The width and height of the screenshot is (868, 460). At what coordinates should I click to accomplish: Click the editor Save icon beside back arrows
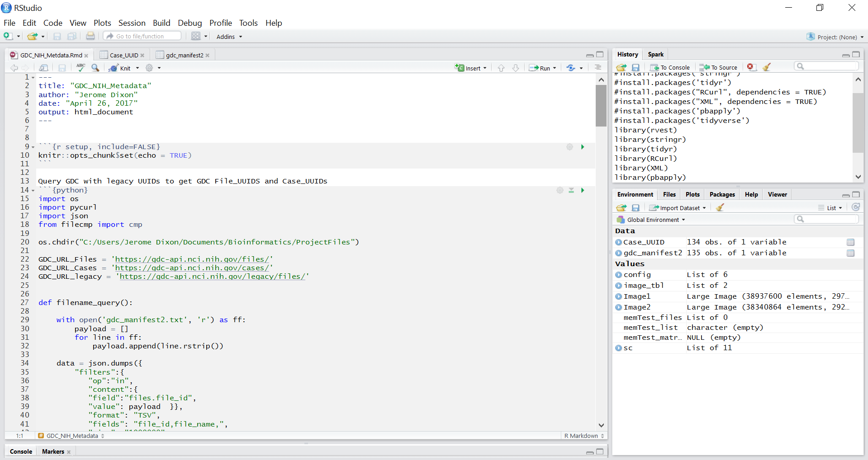[x=62, y=68]
